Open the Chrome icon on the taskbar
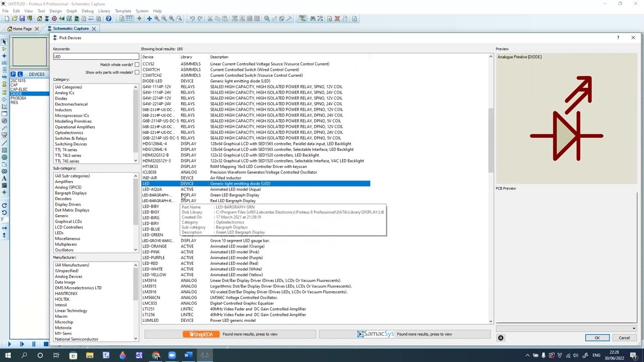Screen dimensions: 644x362 [x=155, y=355]
